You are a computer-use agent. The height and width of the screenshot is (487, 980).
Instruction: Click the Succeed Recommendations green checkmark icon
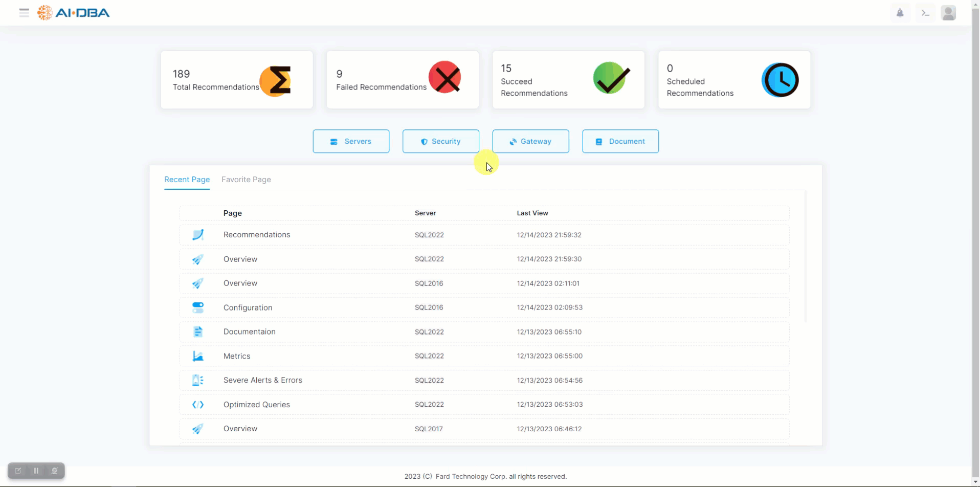coord(611,78)
